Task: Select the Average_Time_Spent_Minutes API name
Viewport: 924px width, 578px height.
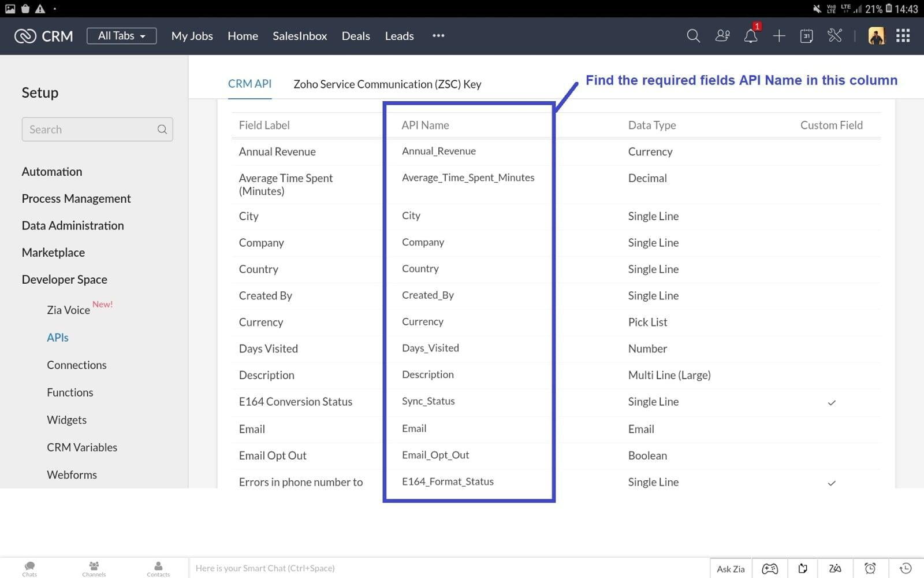Action: (468, 178)
